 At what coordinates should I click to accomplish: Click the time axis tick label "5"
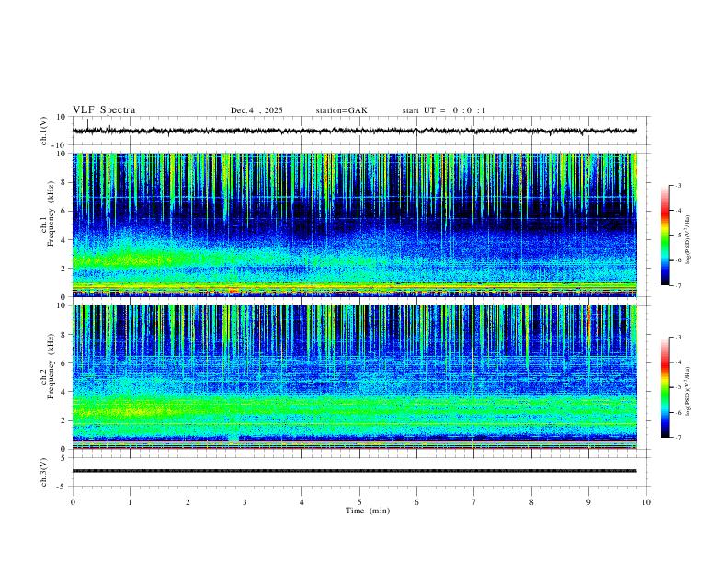click(x=359, y=502)
